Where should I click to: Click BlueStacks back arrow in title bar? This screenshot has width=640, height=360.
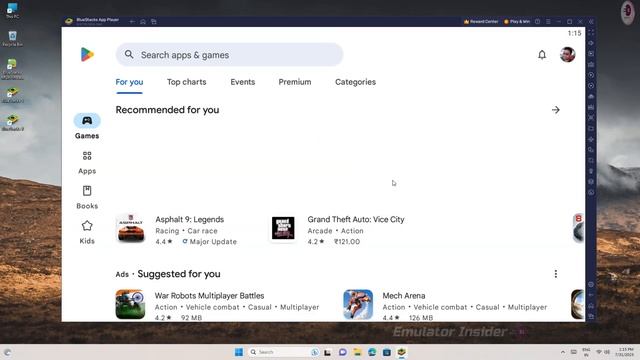[x=132, y=22]
